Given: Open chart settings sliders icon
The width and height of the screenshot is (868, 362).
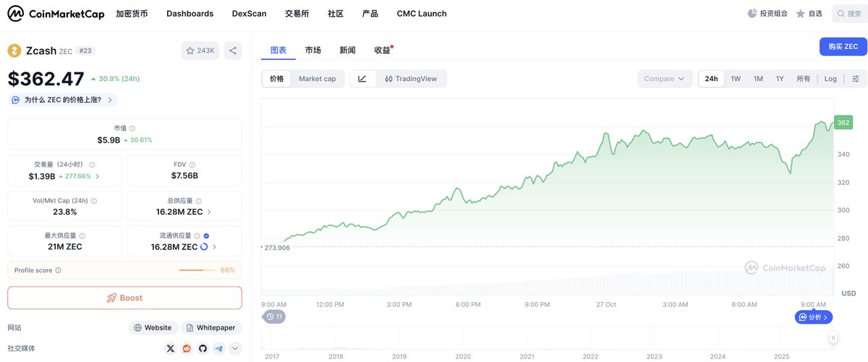Looking at the screenshot, I should tap(856, 79).
